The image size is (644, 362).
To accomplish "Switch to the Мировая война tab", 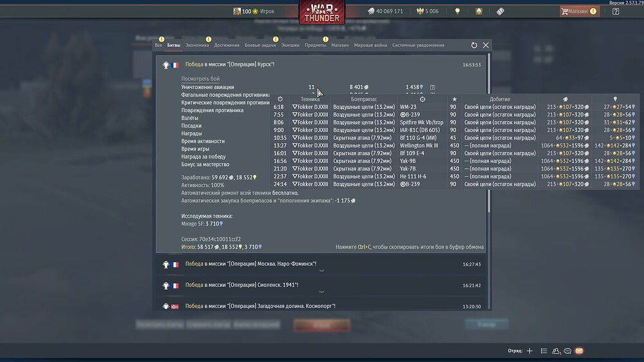I will click(370, 45).
